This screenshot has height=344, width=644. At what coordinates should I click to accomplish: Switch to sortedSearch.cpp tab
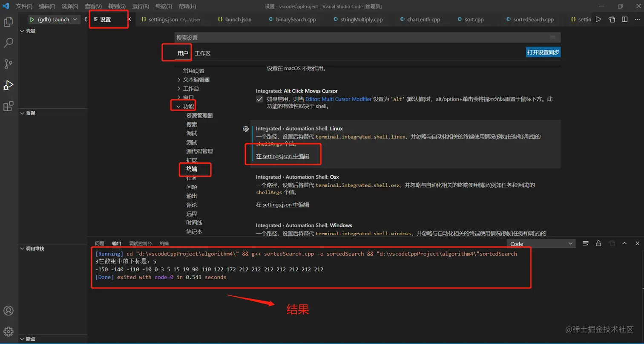coord(533,20)
